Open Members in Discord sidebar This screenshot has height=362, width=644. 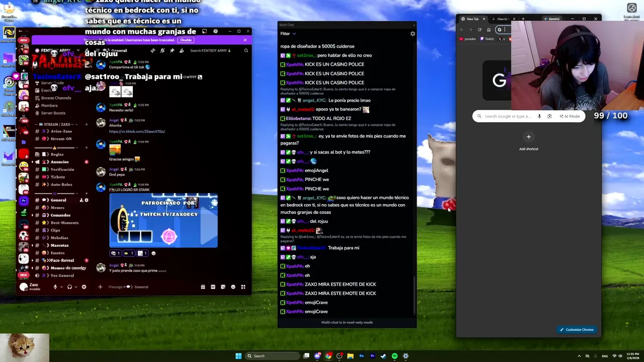tap(49, 106)
